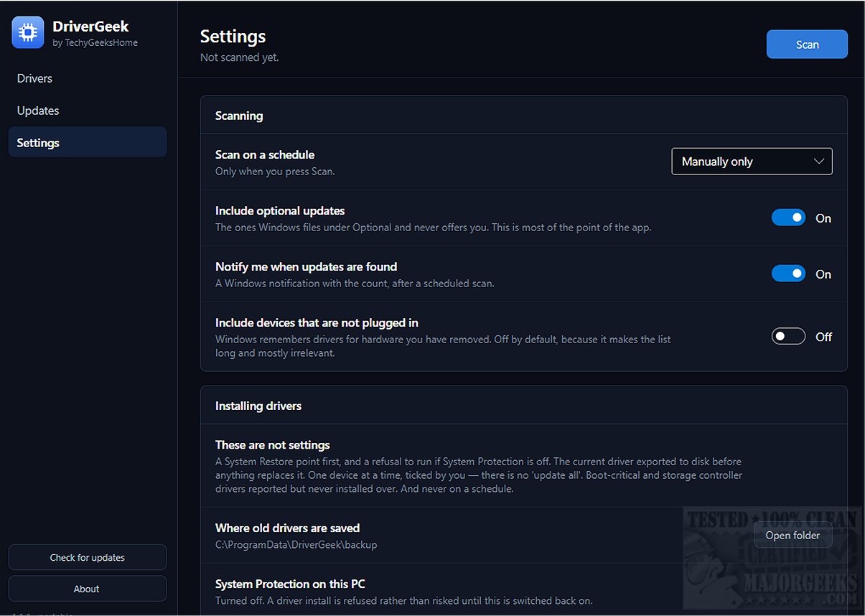Disable the Include optional updates toggle

788,218
